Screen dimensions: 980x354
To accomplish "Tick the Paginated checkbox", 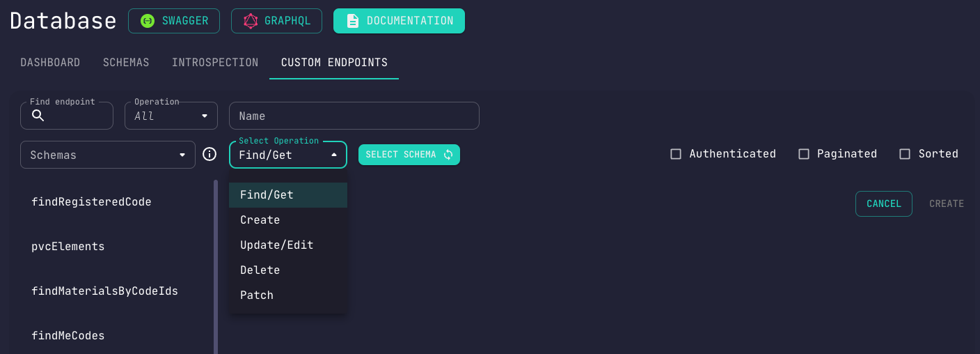I will [804, 154].
